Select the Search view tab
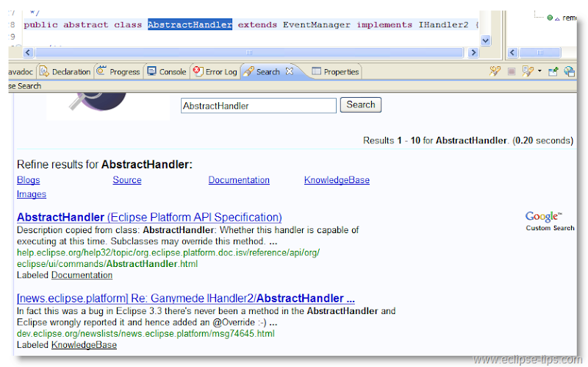 (268, 71)
